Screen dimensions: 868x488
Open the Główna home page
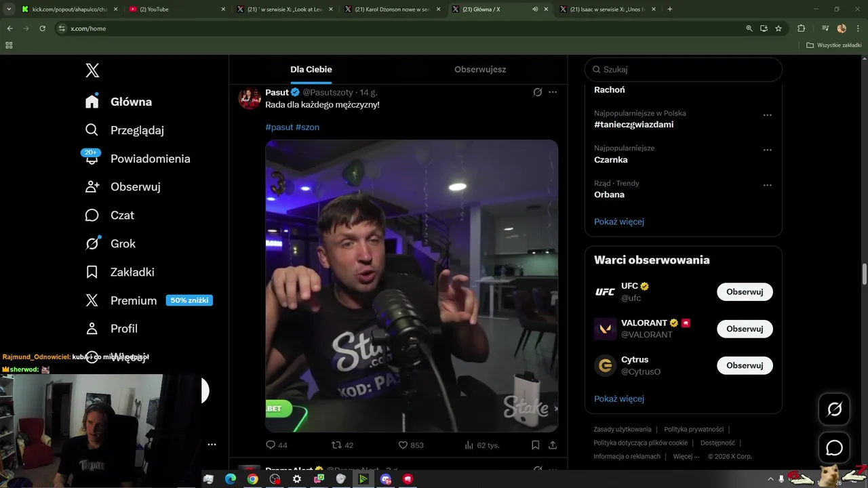(x=119, y=102)
